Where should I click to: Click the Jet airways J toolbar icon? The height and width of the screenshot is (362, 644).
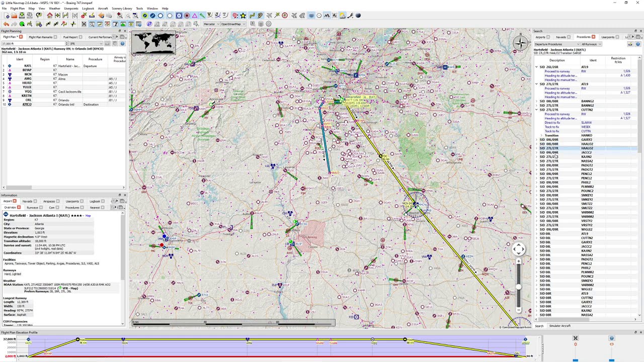(217, 15)
